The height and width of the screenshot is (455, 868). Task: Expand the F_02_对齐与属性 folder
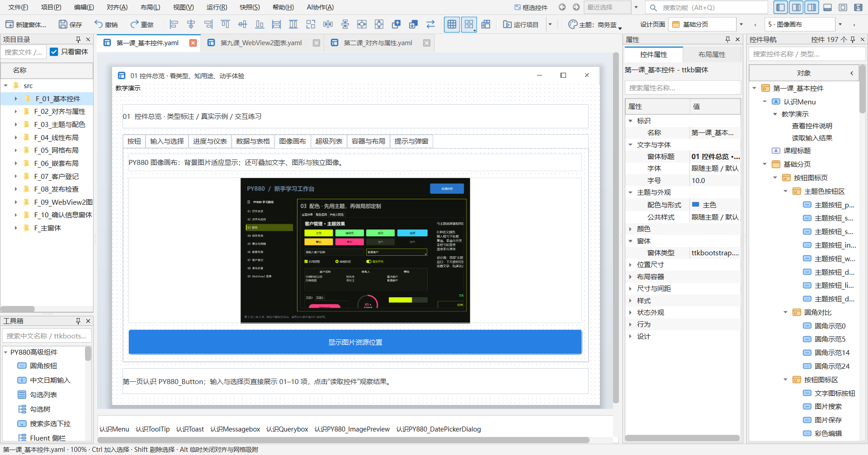coord(16,112)
